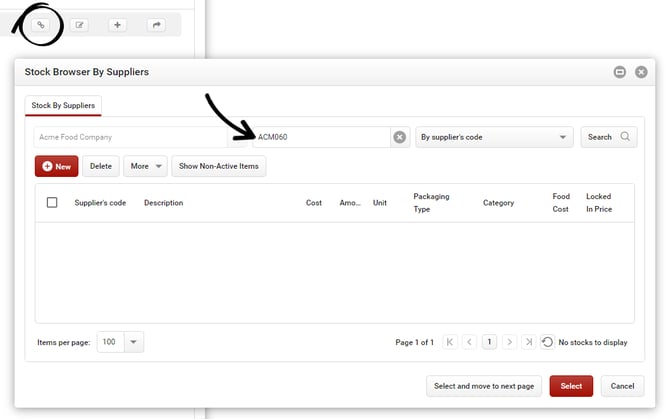
Task: Click the red Select button
Action: pos(571,386)
